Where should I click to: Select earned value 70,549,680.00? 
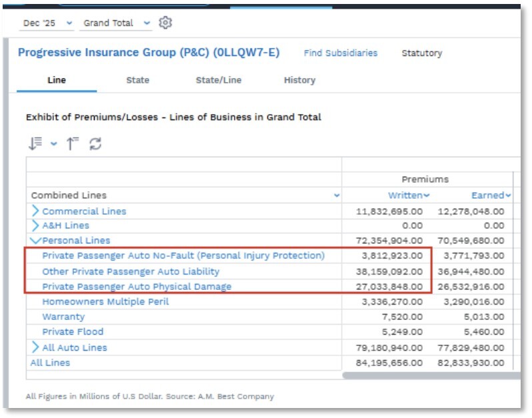point(471,241)
